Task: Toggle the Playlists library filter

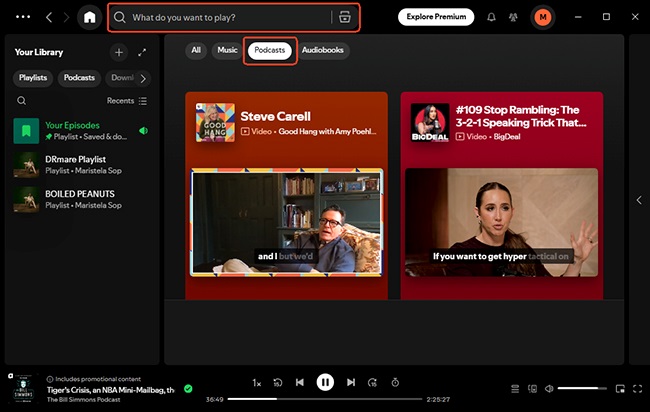Action: (x=33, y=78)
